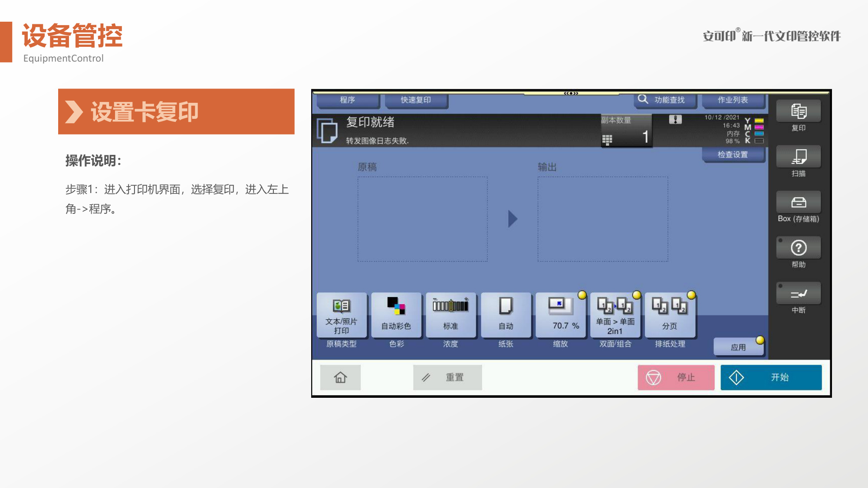Open the 复印 copy mode icon

(798, 111)
